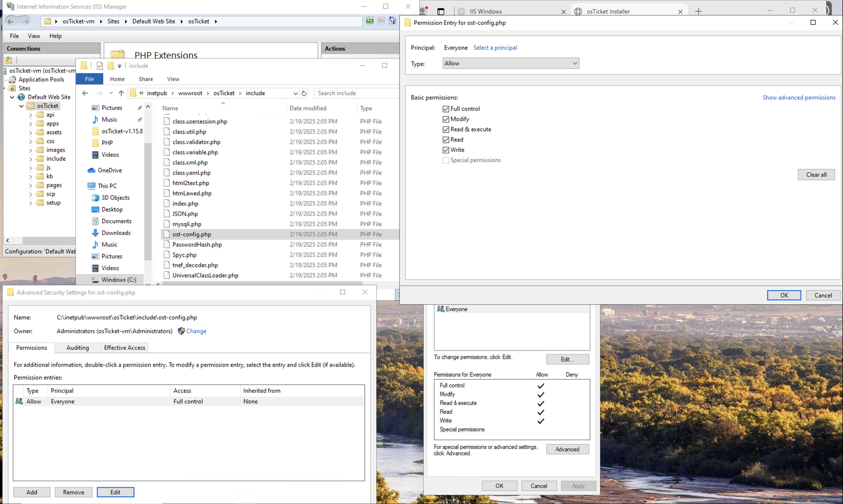
Task: Toggle Write permission checkbox
Action: [x=446, y=150]
